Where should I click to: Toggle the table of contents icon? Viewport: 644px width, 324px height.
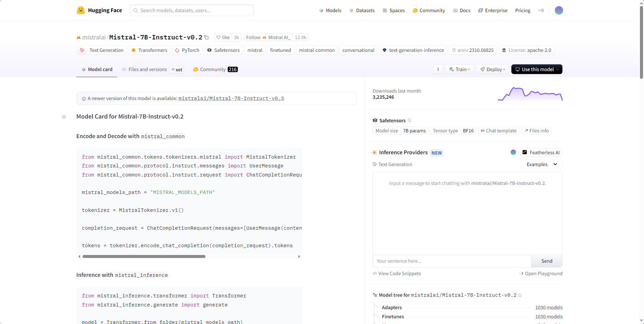click(x=64, y=117)
